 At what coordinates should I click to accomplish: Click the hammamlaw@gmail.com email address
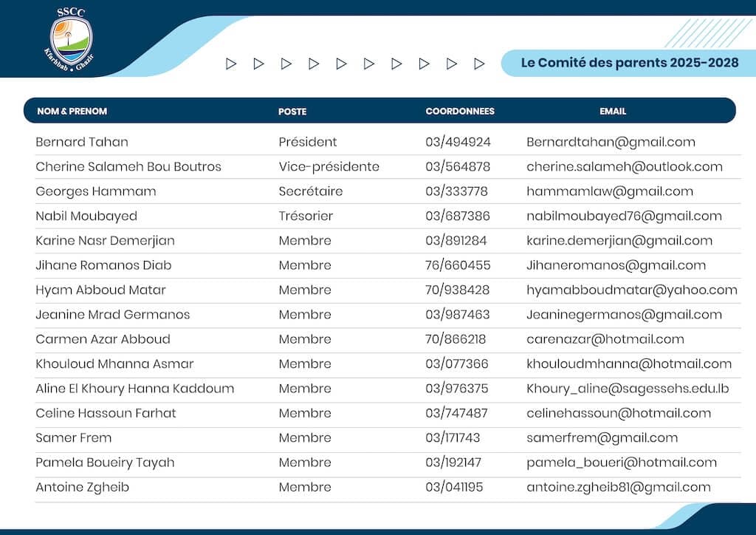click(x=609, y=191)
